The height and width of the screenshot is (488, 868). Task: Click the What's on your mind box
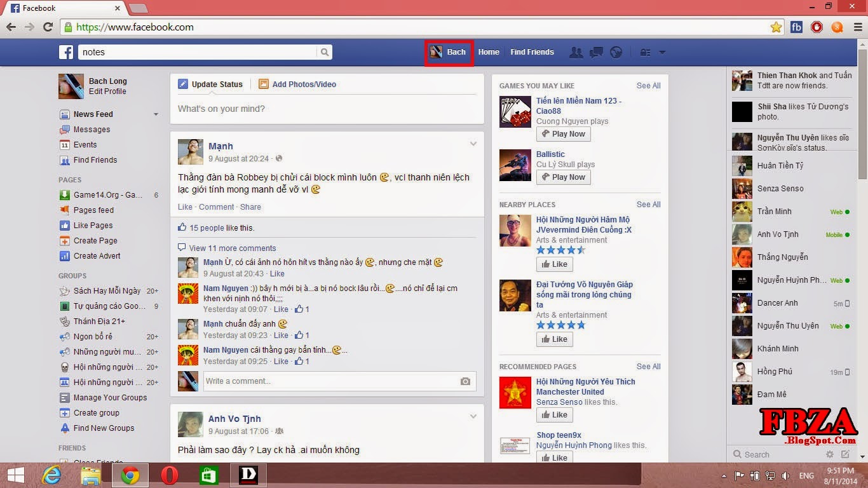tap(327, 109)
